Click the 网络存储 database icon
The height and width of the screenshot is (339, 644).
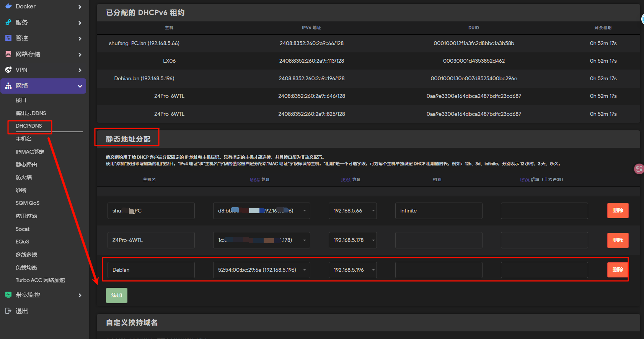point(8,54)
